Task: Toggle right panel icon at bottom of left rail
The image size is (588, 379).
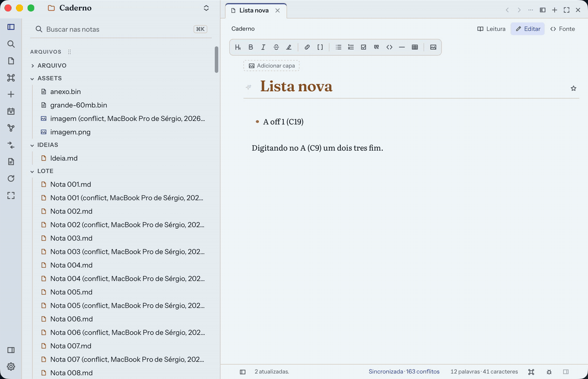Action: pos(11,350)
